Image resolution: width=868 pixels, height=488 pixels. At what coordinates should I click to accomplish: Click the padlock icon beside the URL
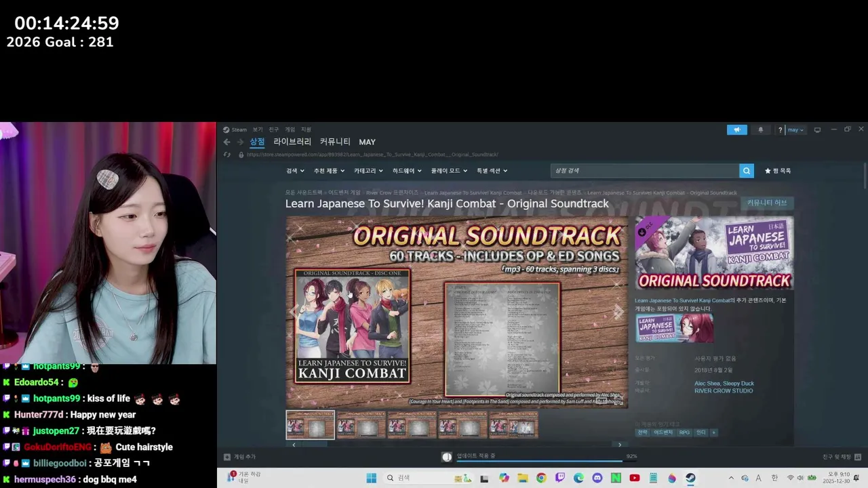pyautogui.click(x=241, y=155)
